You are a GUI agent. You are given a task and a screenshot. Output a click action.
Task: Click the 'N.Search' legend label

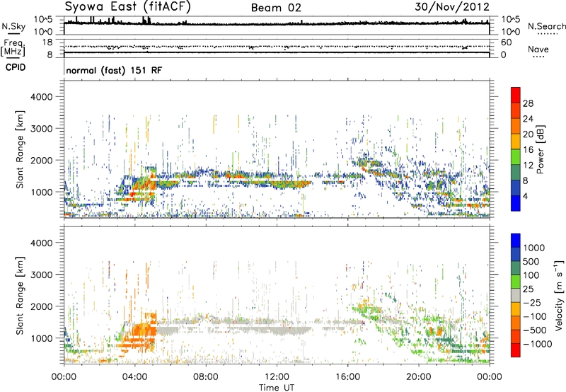point(546,26)
